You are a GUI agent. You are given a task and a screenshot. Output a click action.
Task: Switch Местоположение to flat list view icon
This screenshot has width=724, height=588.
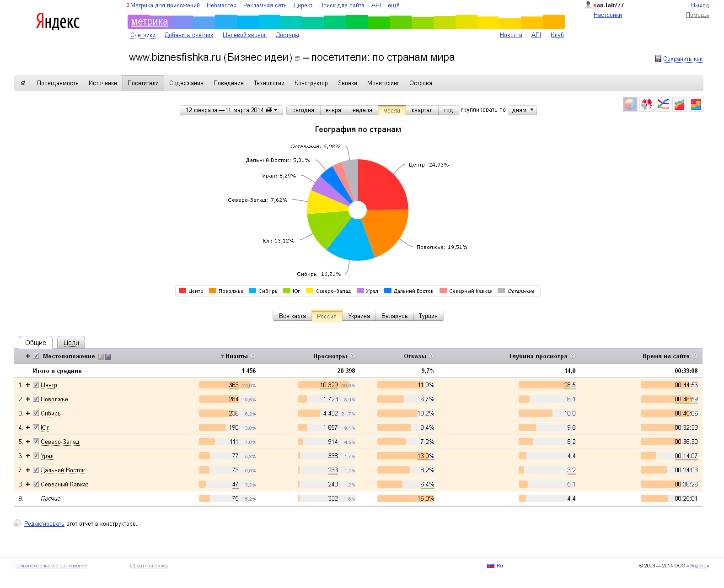click(x=108, y=356)
